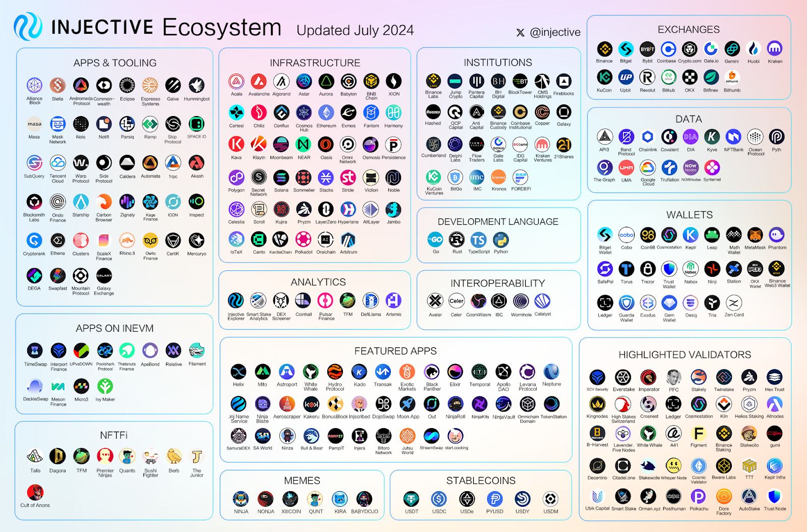Click the FEATURED APPS heading
Viewport: 807px width, 532px height.
[x=395, y=351]
